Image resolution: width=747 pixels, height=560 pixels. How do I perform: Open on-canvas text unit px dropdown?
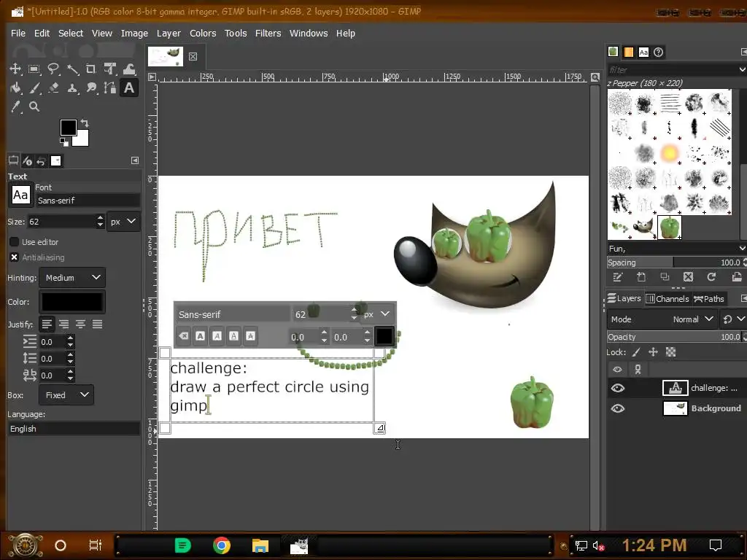tap(377, 314)
